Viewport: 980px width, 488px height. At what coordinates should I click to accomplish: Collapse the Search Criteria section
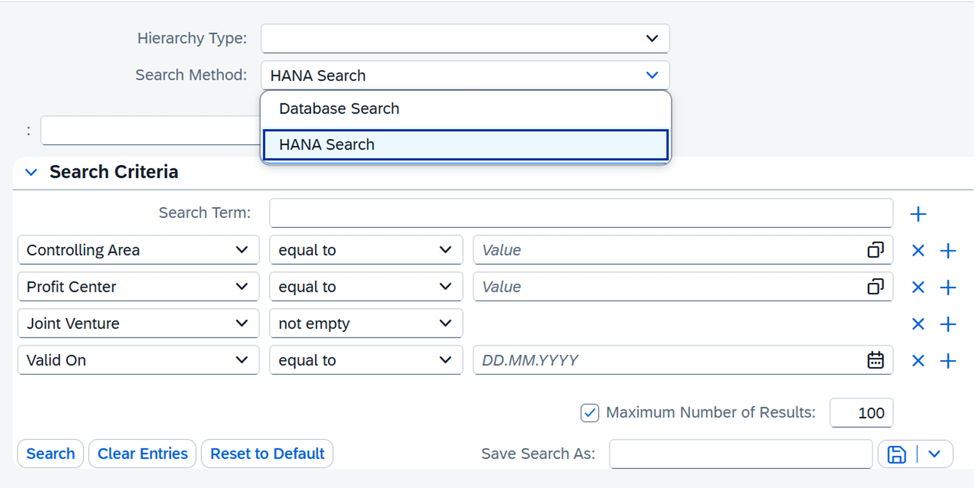(31, 172)
